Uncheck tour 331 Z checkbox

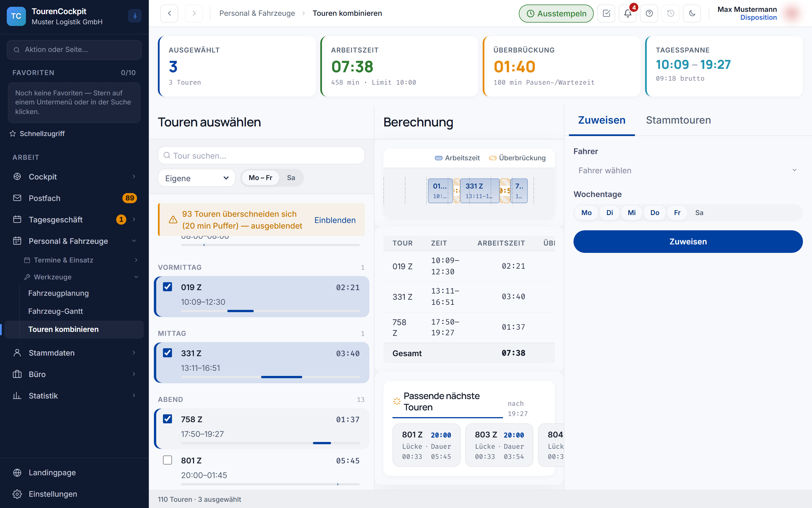167,353
